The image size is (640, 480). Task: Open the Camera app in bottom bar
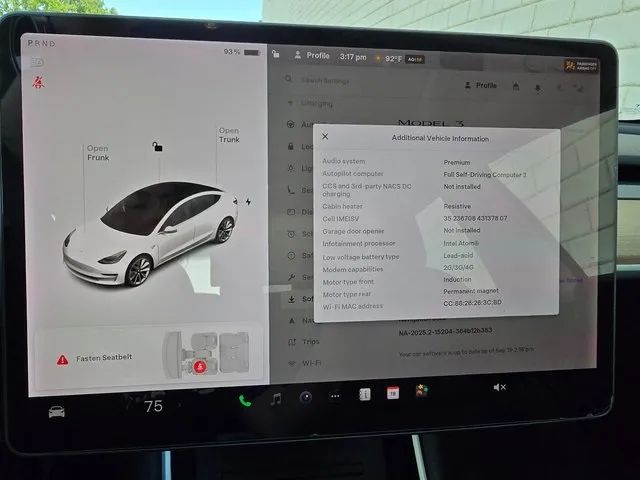pyautogui.click(x=306, y=397)
